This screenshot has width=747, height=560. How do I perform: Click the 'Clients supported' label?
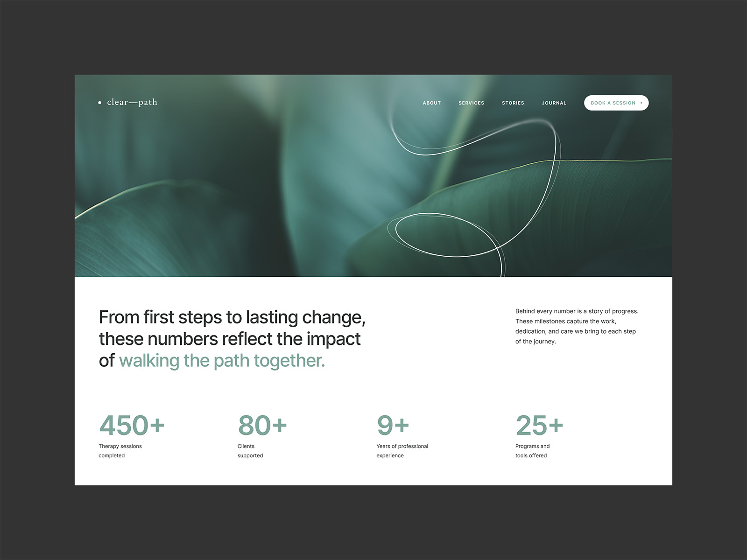[250, 451]
